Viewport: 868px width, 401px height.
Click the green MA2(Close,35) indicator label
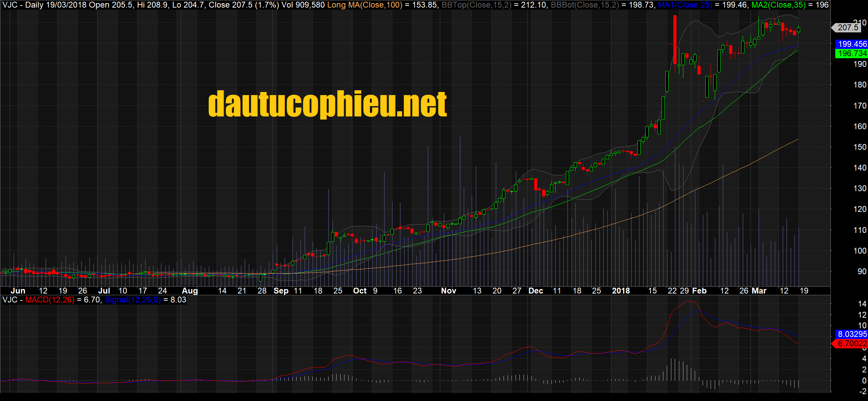coord(778,5)
